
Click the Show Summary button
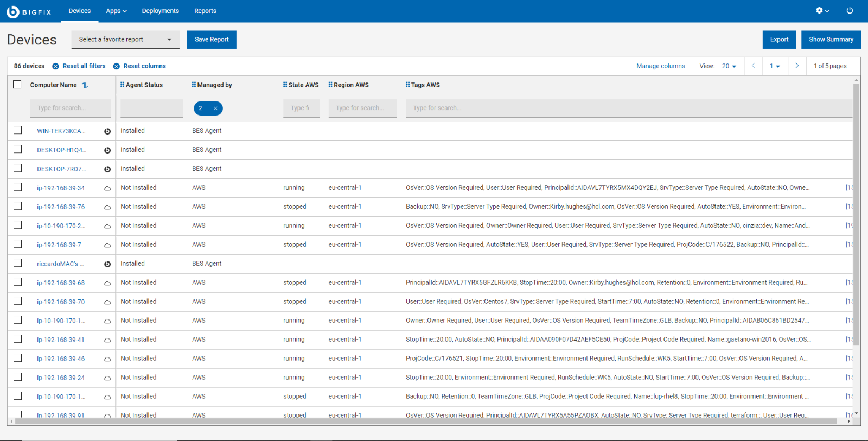pyautogui.click(x=831, y=40)
